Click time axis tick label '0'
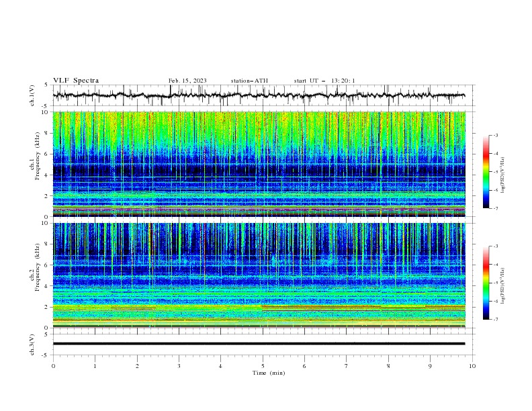The width and height of the screenshot is (532, 411). click(x=53, y=366)
